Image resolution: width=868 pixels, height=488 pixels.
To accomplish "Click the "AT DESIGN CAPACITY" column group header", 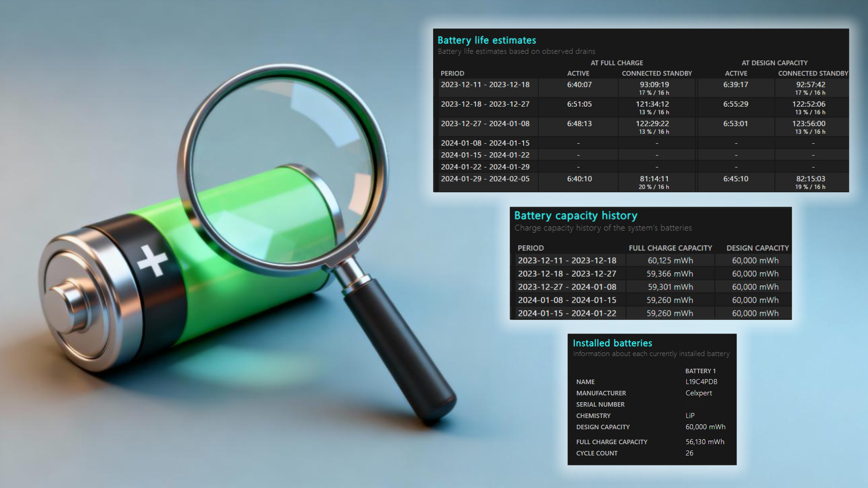I will coord(774,63).
